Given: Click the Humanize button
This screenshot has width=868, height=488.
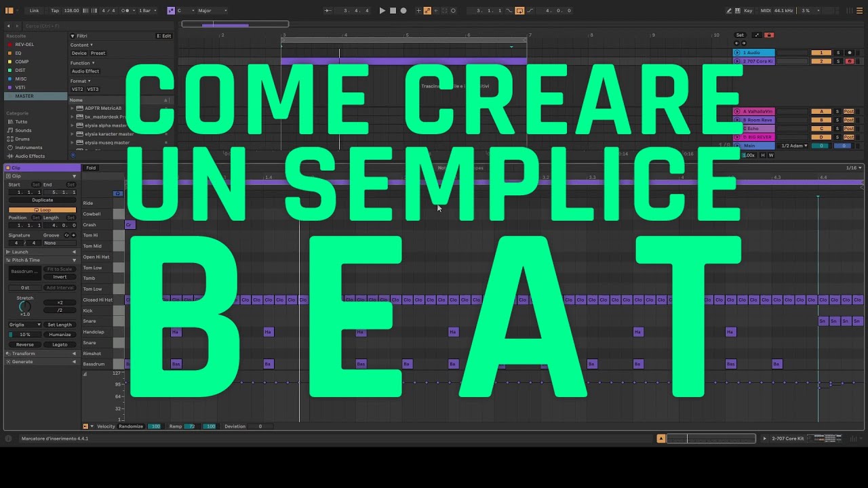Looking at the screenshot, I should 60,334.
